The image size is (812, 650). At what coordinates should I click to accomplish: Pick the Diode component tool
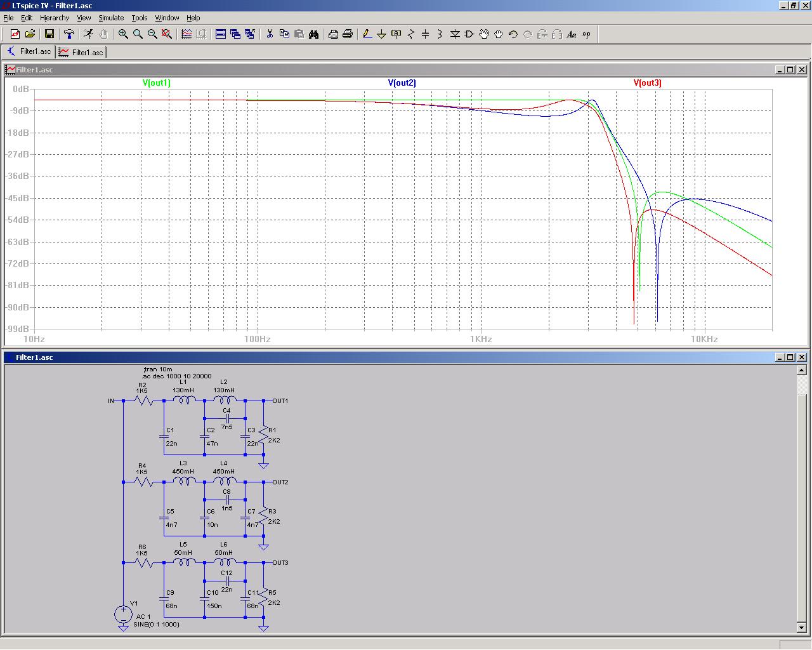click(455, 34)
